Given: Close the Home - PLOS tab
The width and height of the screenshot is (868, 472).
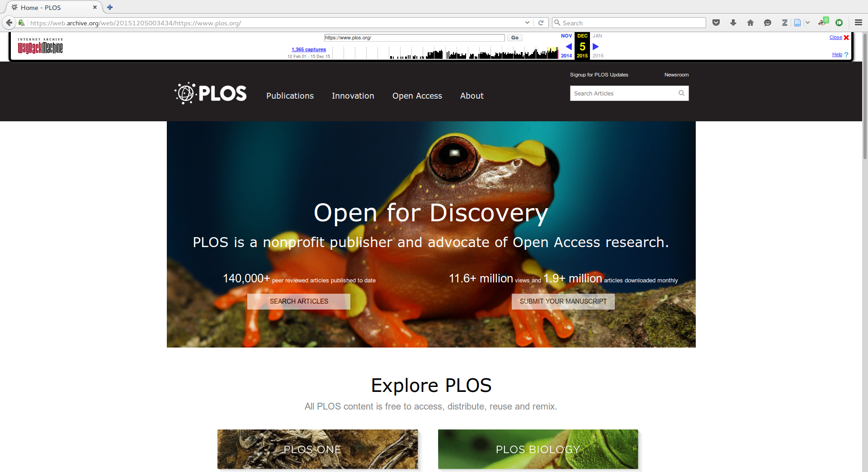Looking at the screenshot, I should point(95,7).
